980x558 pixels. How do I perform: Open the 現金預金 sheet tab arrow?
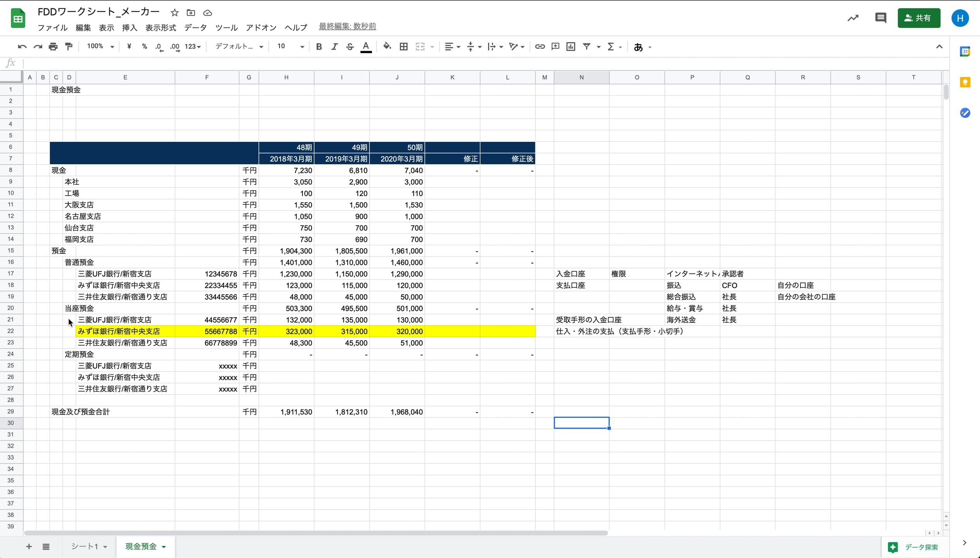pos(164,547)
